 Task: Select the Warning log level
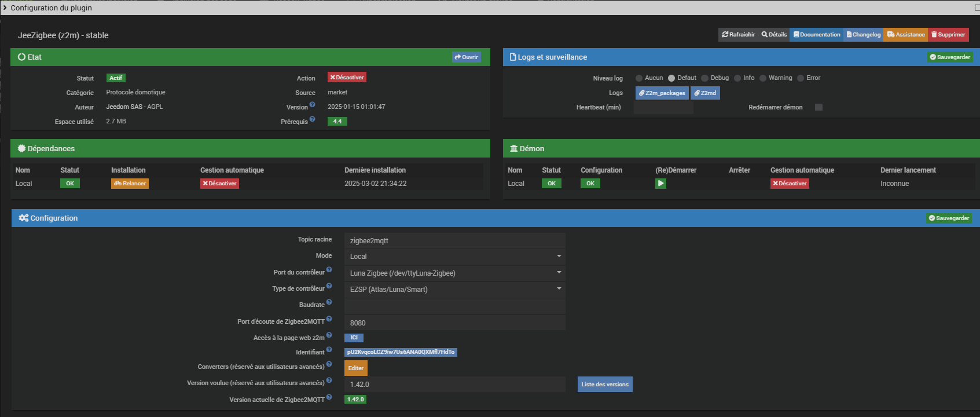[x=763, y=78]
